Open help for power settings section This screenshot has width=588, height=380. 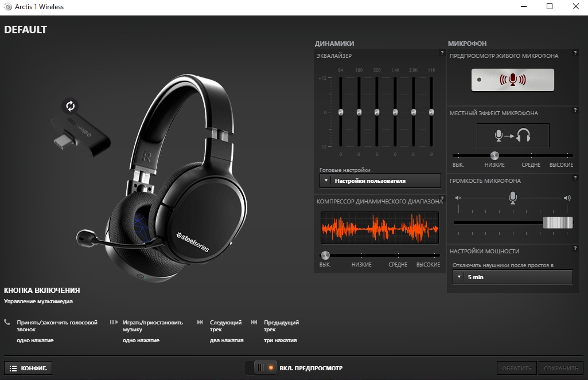575,249
